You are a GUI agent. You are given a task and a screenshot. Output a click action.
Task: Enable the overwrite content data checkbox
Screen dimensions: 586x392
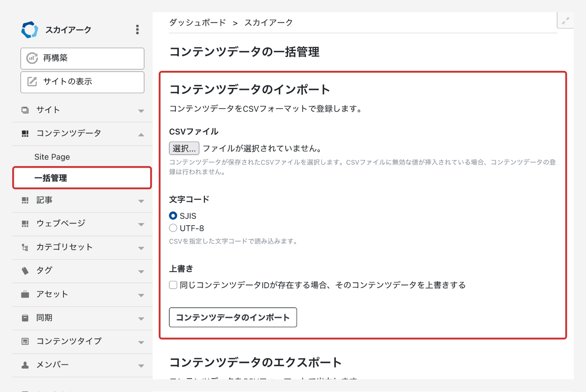[173, 285]
